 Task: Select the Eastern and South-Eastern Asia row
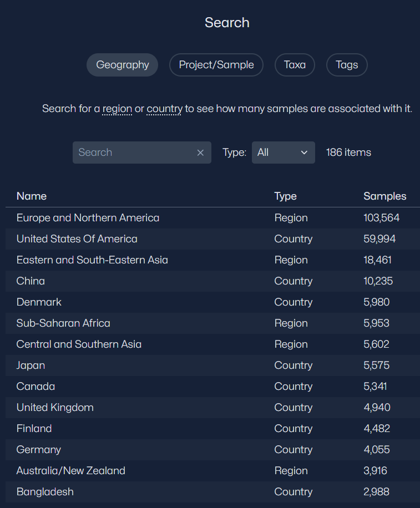tap(92, 260)
